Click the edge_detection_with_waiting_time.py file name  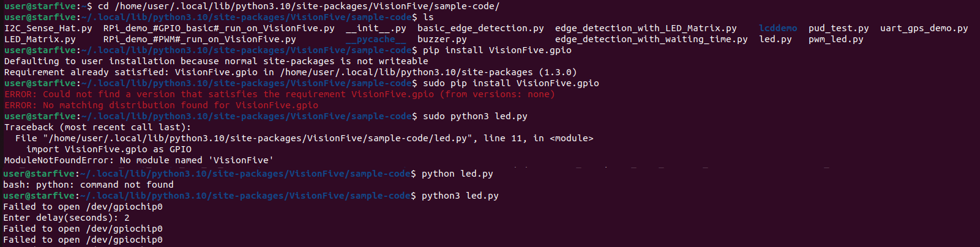(x=651, y=39)
